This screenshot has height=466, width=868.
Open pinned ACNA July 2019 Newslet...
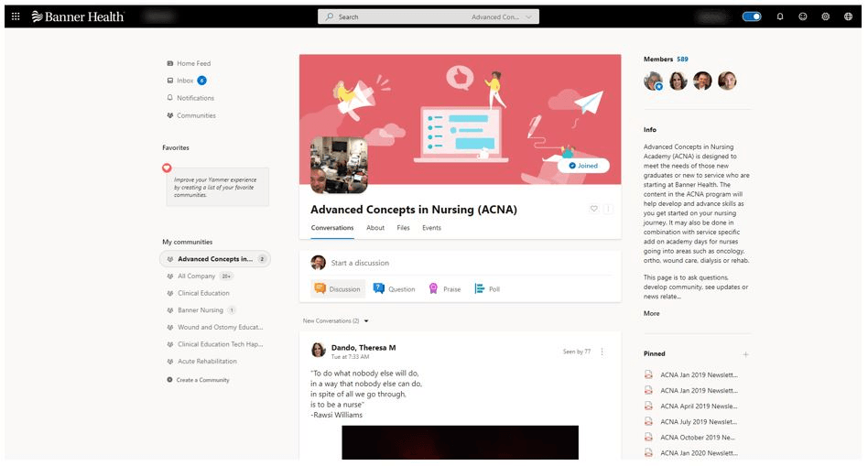point(699,422)
